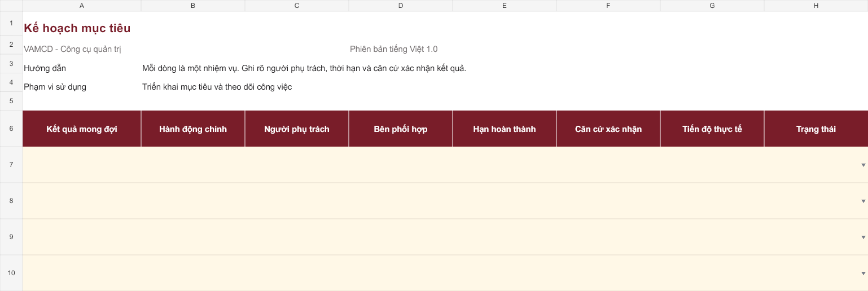Click the cell 'VAMCD - Công cụ quản trị'
868x291 pixels.
coord(72,49)
